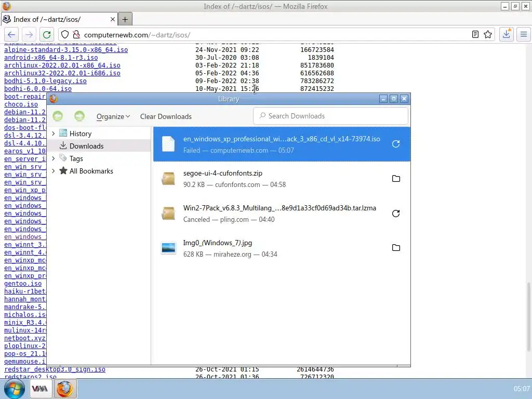Image resolution: width=532 pixels, height=399 pixels.
Task: Select Win2-7Pack tar.lzma download entry
Action: pyautogui.click(x=282, y=214)
